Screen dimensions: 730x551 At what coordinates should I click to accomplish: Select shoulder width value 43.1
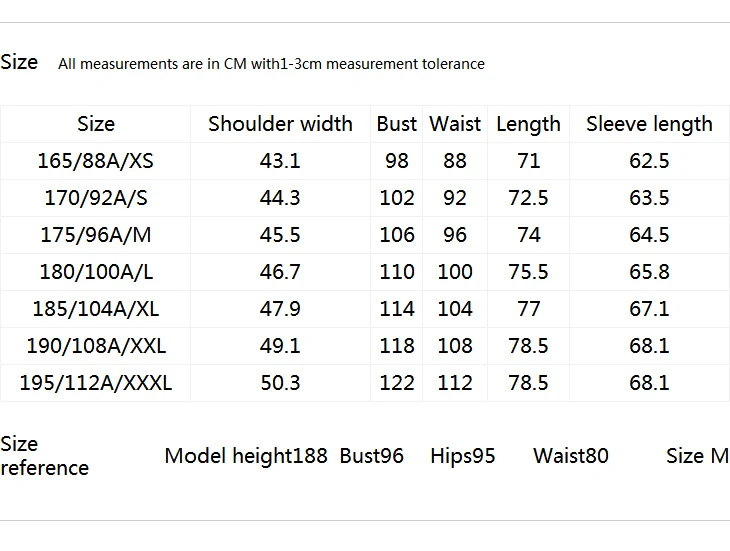(x=280, y=161)
